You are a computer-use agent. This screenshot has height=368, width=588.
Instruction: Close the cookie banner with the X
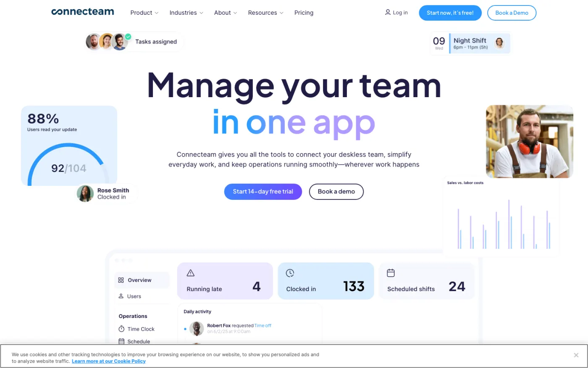point(576,355)
